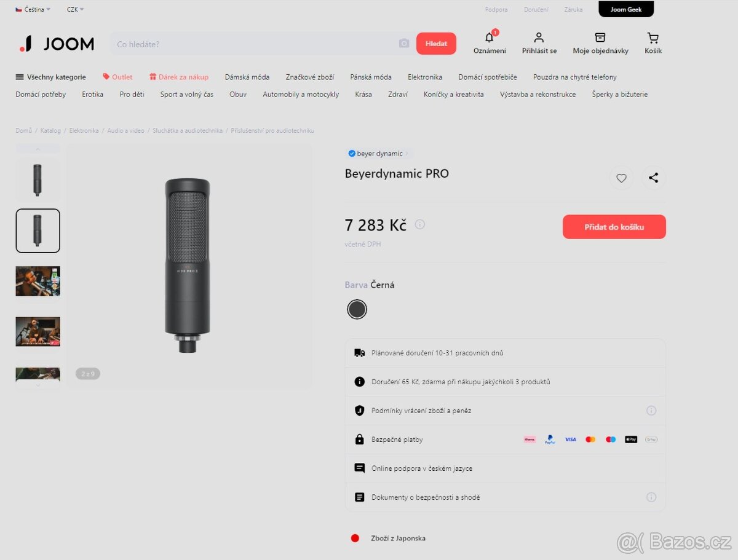Click the info icon on return policy row
Viewport: 738px width, 560px height.
coord(651,410)
